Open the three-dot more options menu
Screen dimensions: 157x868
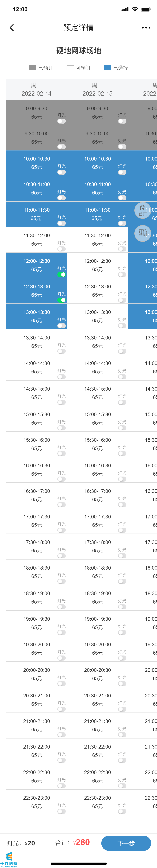146,28
